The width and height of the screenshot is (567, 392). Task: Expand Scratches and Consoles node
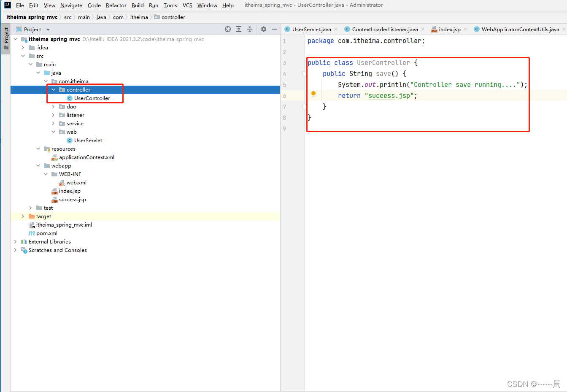(16, 250)
